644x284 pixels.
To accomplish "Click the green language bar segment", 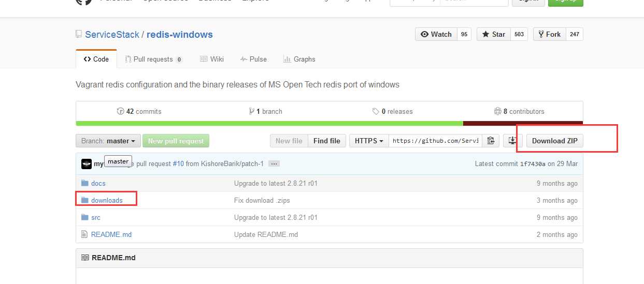I will click(269, 124).
